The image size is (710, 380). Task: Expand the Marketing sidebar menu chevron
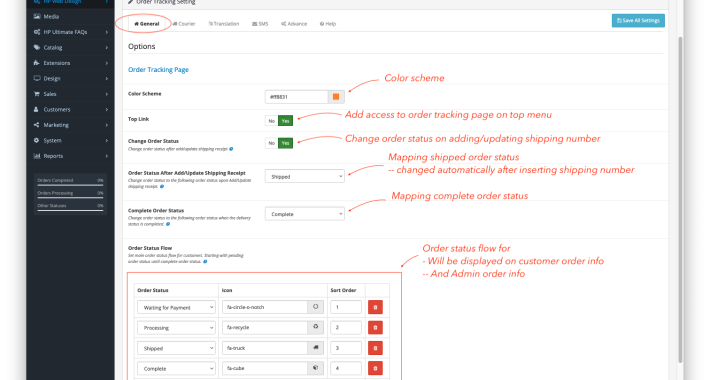pyautogui.click(x=107, y=125)
